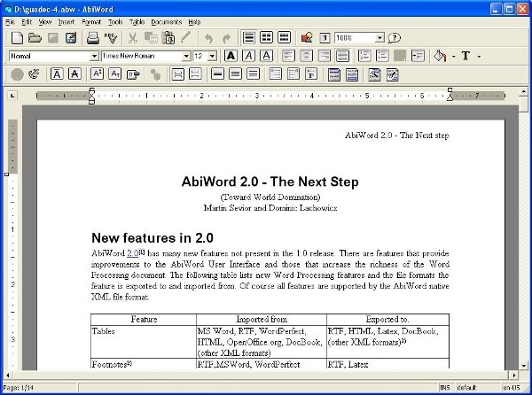Screen dimensions: 532x395
Task: Open the Table menu
Action: [137, 22]
